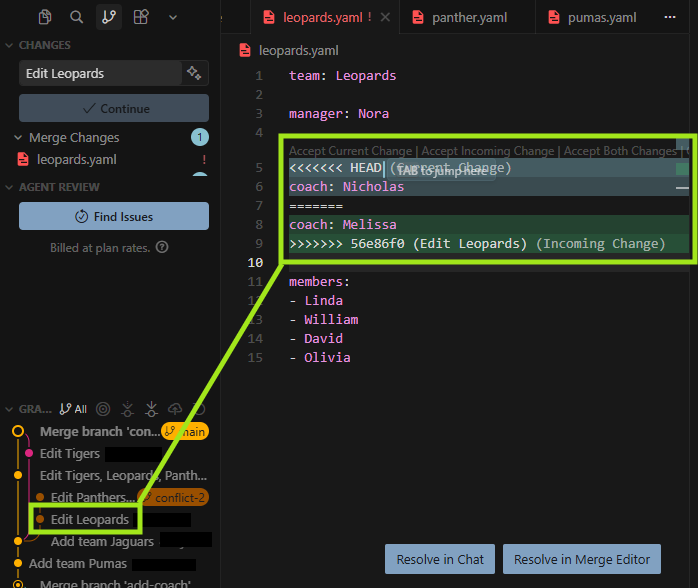698x588 pixels.
Task: Click the Find Issues button
Action: tap(114, 216)
